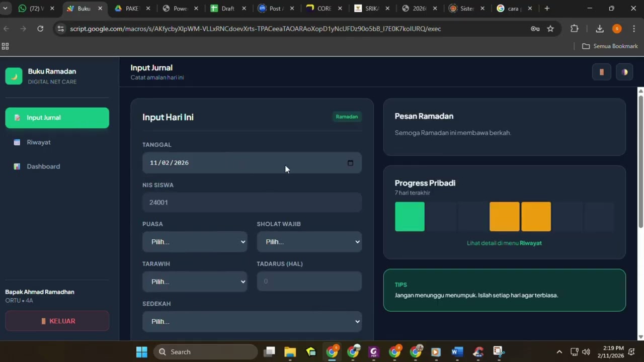Open the date picker calendar icon

click(x=351, y=163)
